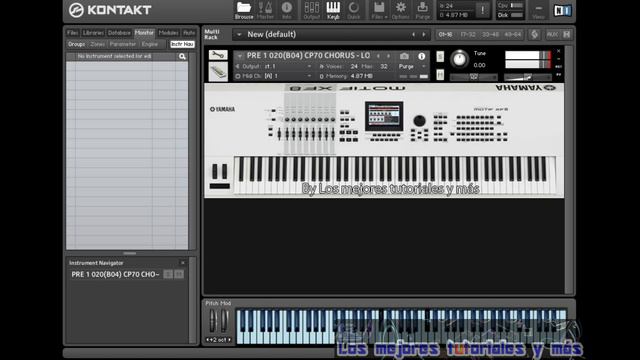Click the global Purge icon in header

coord(422,10)
